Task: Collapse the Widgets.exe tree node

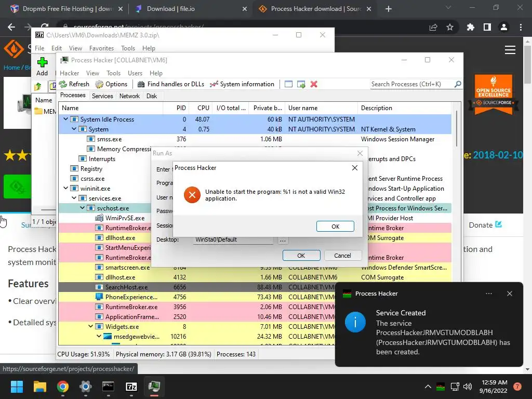Action: (x=90, y=326)
